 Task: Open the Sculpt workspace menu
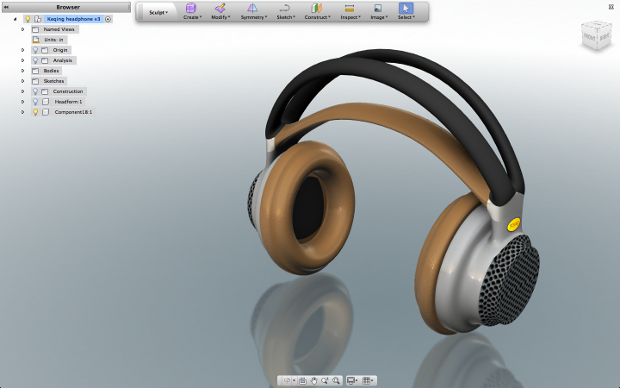[x=158, y=12]
